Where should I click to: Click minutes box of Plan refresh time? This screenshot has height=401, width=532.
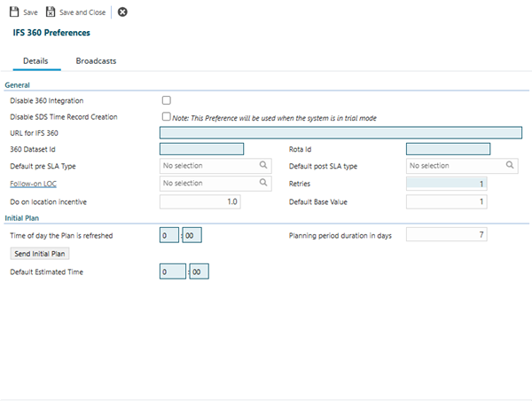tap(192, 235)
